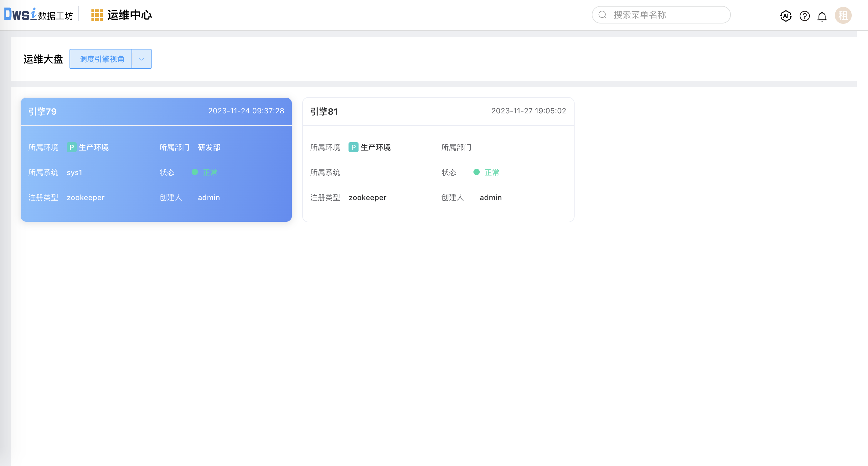The image size is (868, 466).
Task: Select the 引擎79 card title
Action: click(x=43, y=111)
